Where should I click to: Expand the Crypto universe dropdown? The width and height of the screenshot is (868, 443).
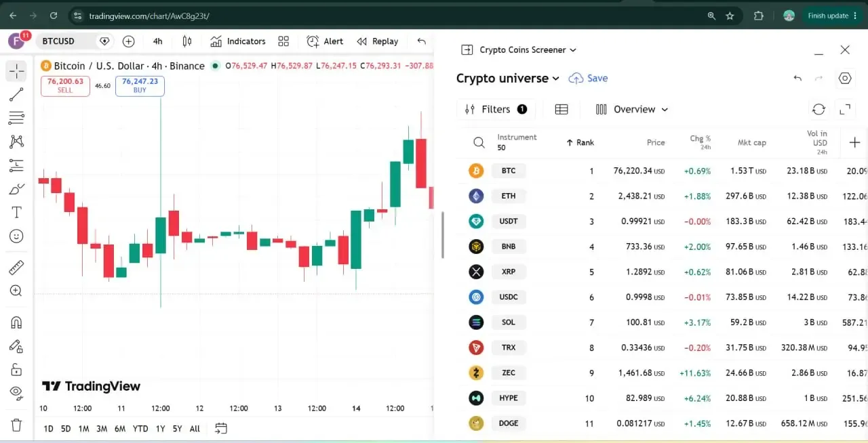pyautogui.click(x=508, y=78)
